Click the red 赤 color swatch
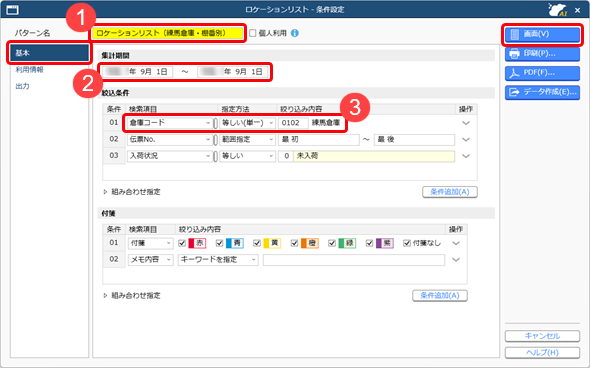 pos(197,243)
